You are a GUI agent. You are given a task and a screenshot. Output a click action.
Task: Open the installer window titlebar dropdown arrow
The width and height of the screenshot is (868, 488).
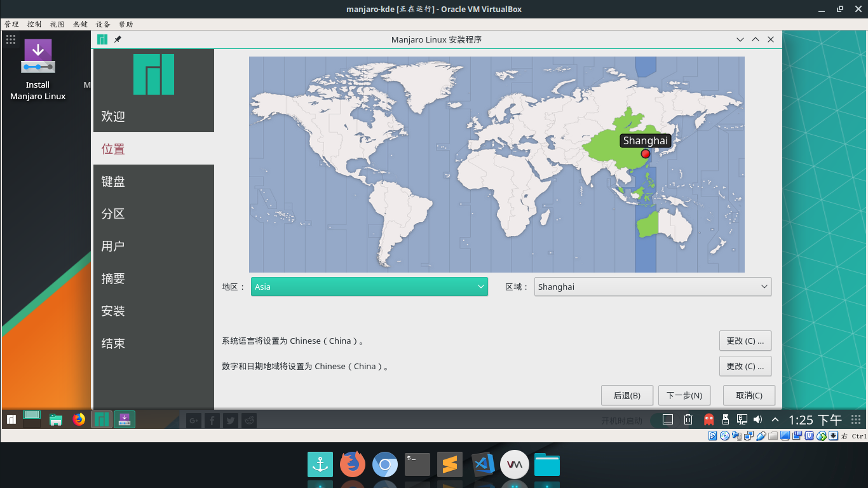740,39
